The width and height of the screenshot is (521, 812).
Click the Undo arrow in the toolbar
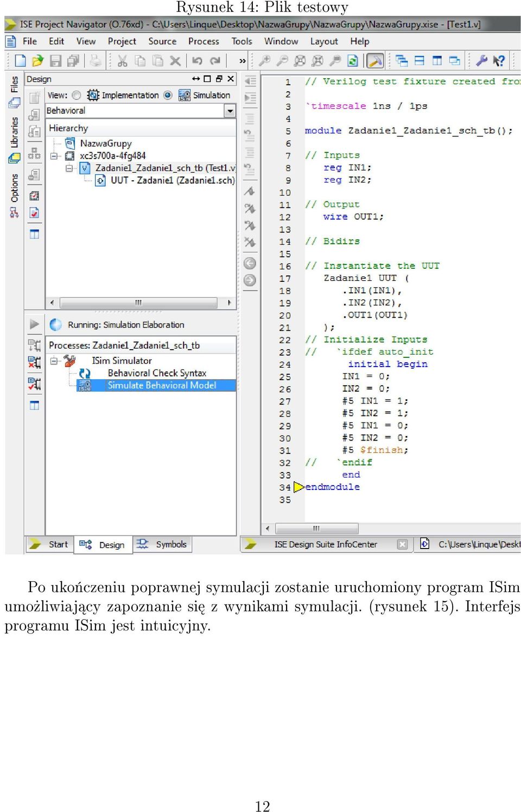pyautogui.click(x=197, y=61)
